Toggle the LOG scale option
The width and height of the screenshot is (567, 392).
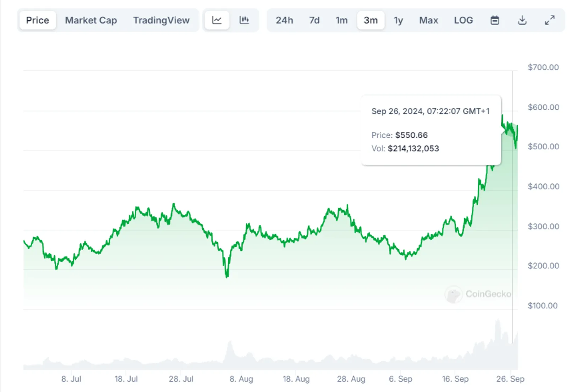pos(464,20)
